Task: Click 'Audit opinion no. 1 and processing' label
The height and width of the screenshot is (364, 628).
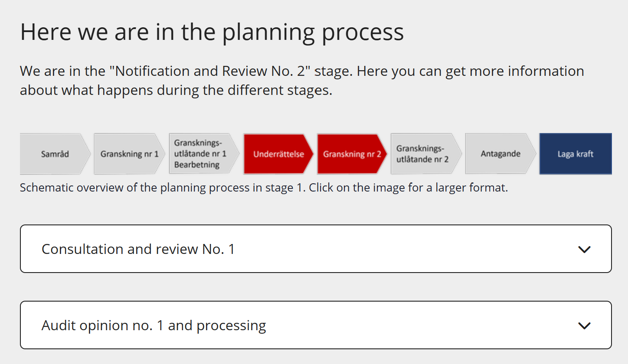Action: point(154,325)
